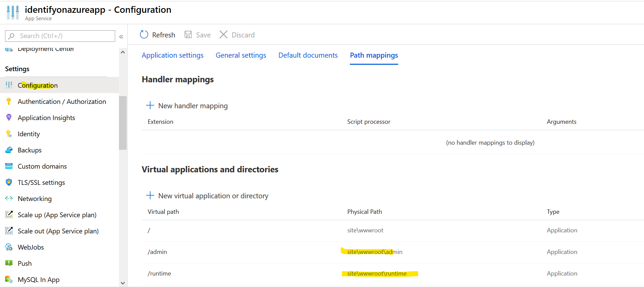
Task: Open Default documents tab
Action: click(308, 55)
